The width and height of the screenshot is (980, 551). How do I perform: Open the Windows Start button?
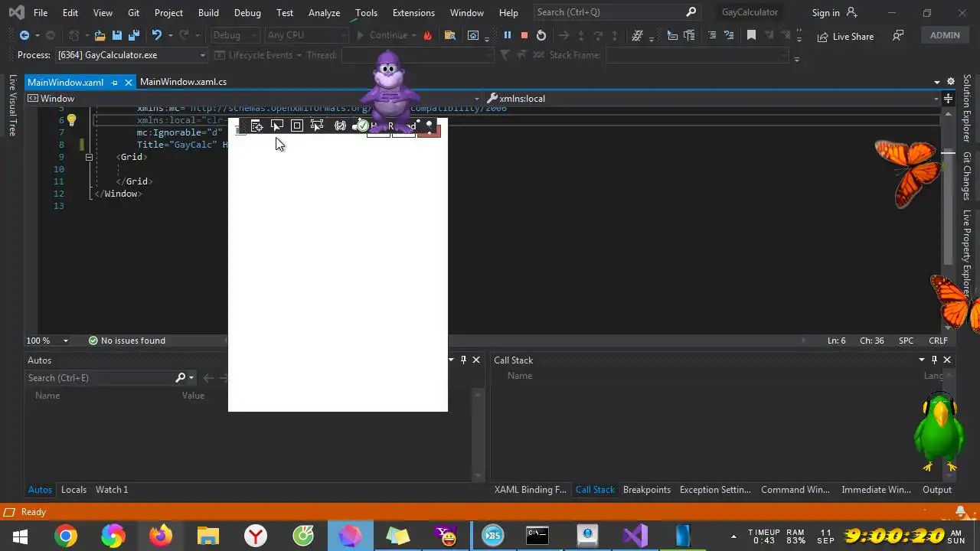click(20, 536)
